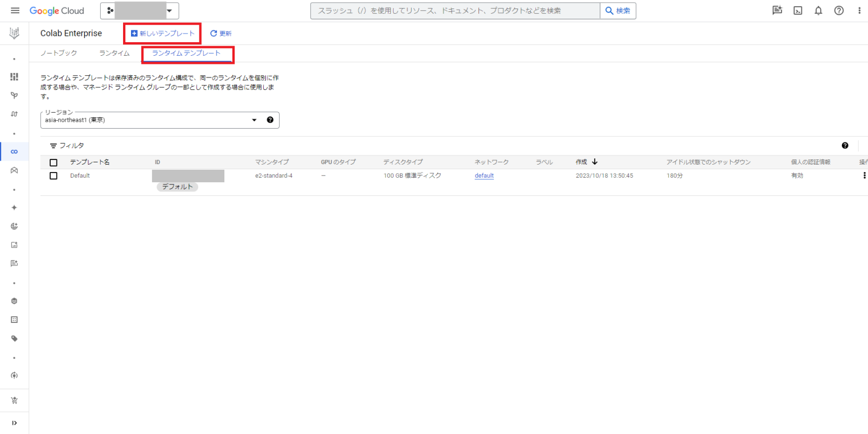Click the マシンタイプ column header
The width and height of the screenshot is (868, 434).
coord(272,162)
